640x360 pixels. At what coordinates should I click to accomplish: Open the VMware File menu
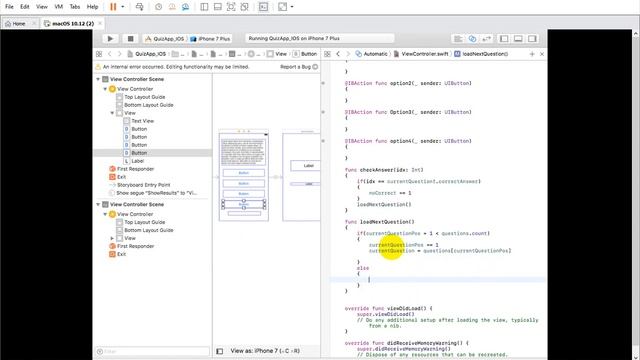click(9, 7)
